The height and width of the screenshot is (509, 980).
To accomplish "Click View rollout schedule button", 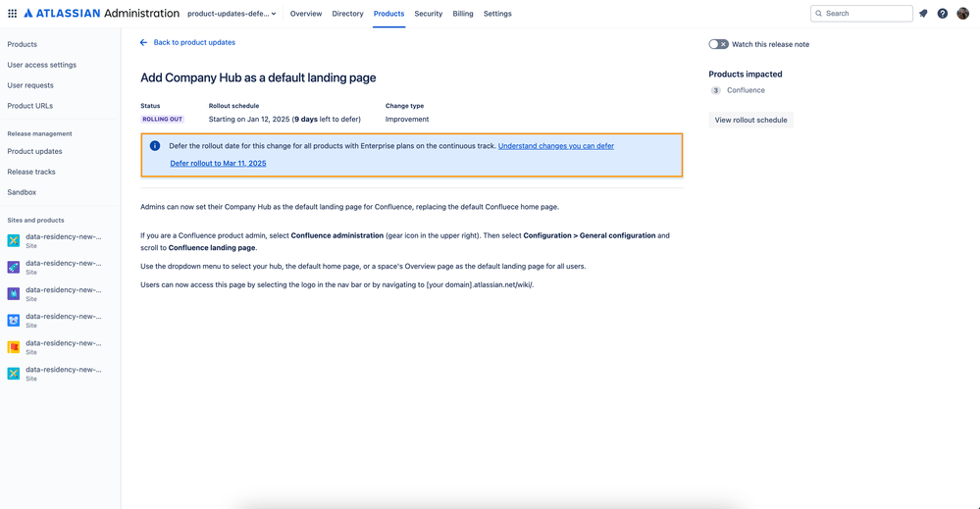I will (750, 120).
